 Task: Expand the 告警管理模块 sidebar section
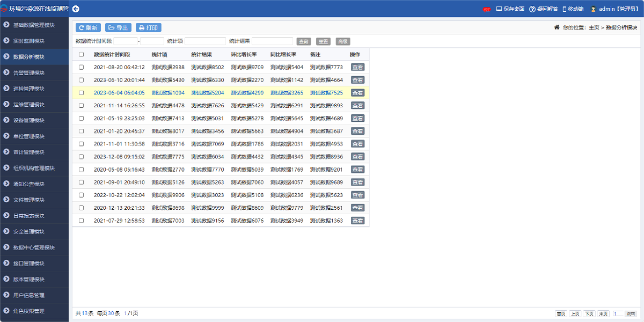35,73
